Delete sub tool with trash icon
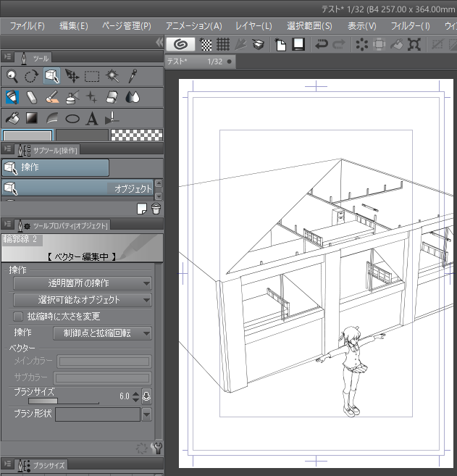 coord(156,209)
